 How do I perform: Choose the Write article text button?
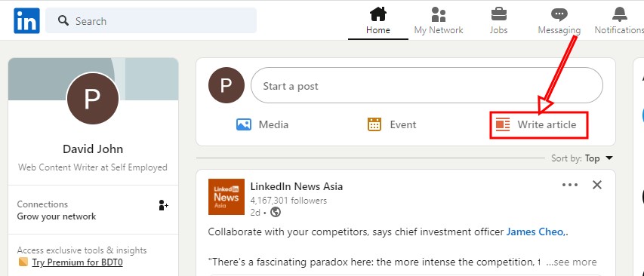(547, 124)
